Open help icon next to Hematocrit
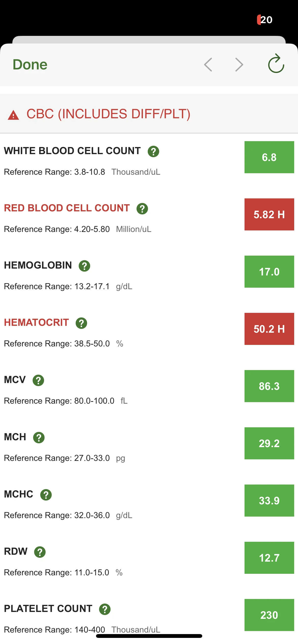 pos(82,323)
